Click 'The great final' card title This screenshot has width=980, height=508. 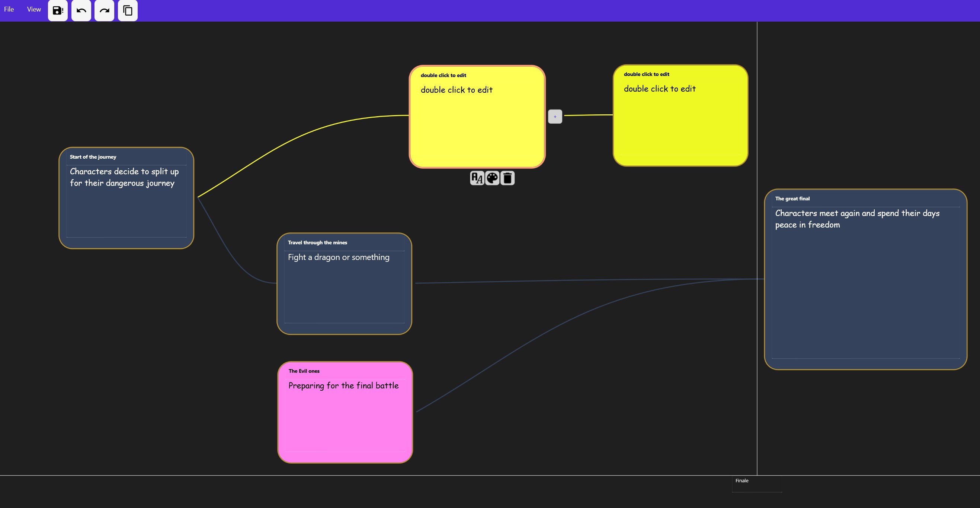[792, 199]
